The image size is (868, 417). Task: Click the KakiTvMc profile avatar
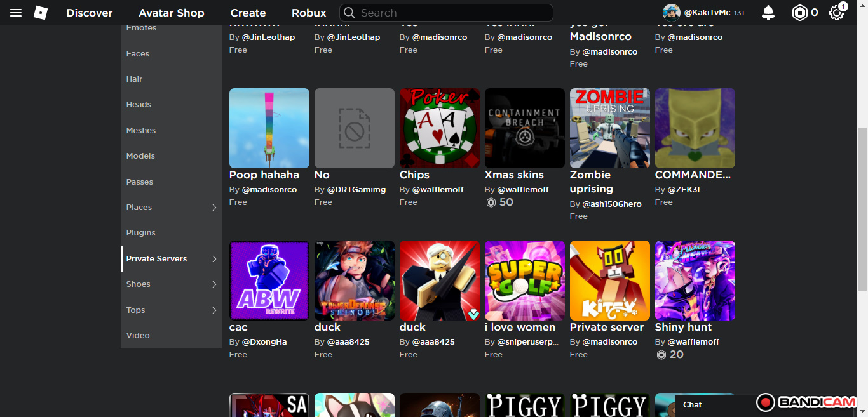coord(672,13)
